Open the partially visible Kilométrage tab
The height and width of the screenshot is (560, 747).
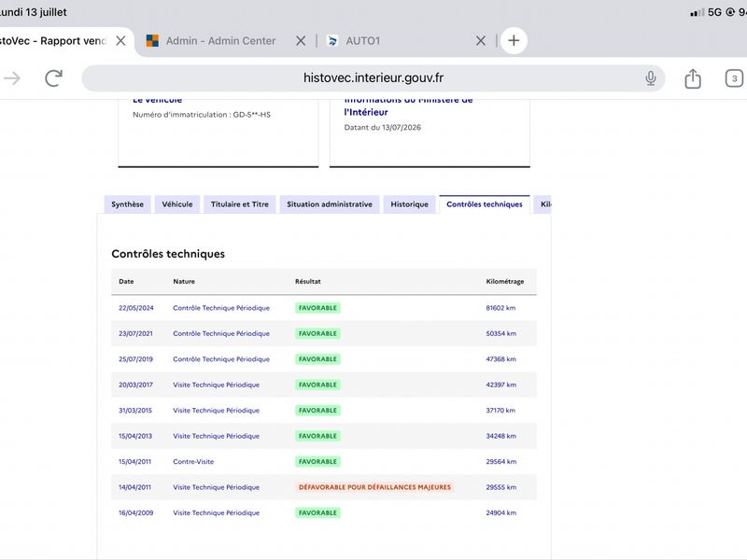pyautogui.click(x=543, y=204)
